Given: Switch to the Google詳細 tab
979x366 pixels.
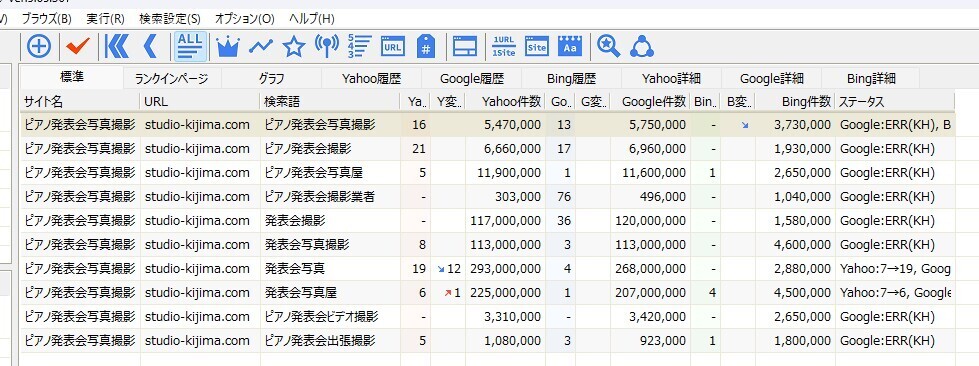Looking at the screenshot, I should point(772,79).
